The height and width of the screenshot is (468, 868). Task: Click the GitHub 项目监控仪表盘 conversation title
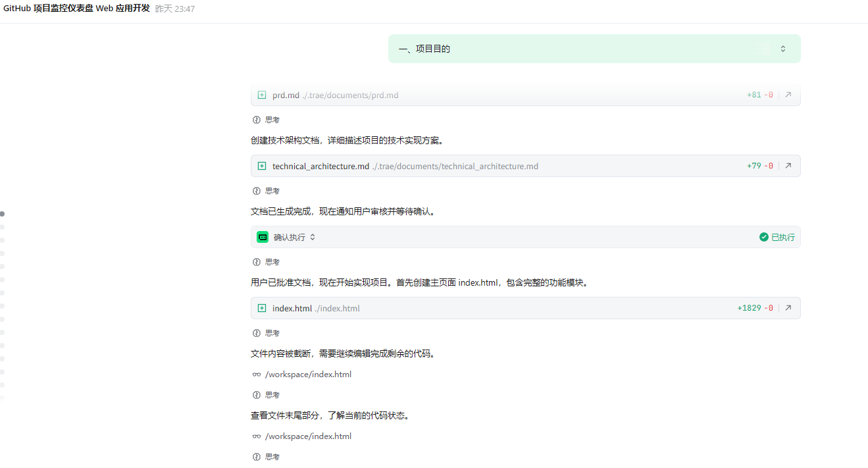pyautogui.click(x=76, y=9)
